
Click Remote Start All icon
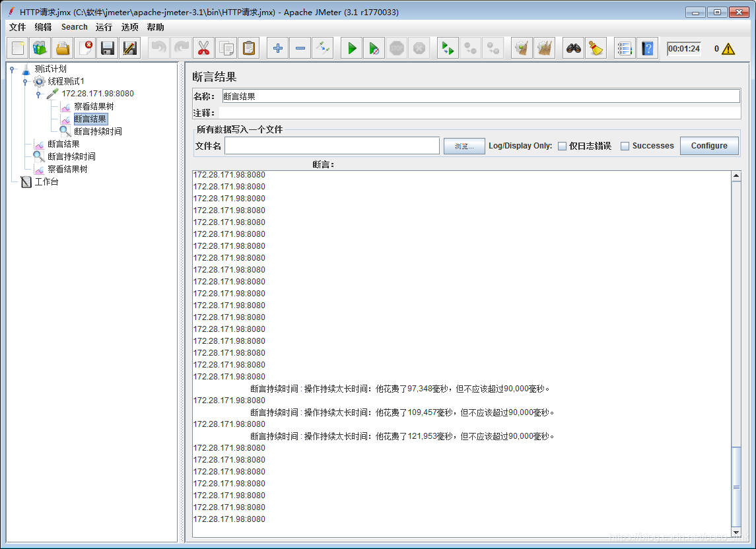(x=448, y=48)
